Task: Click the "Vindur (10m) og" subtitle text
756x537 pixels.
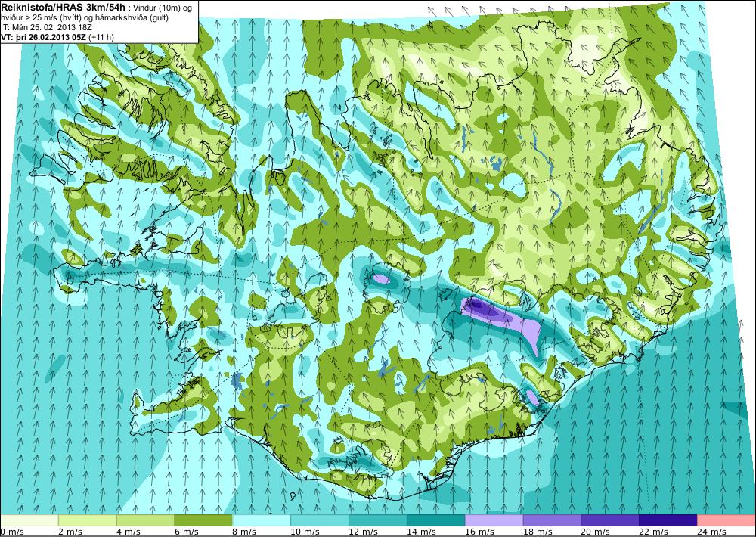Action: click(162, 8)
